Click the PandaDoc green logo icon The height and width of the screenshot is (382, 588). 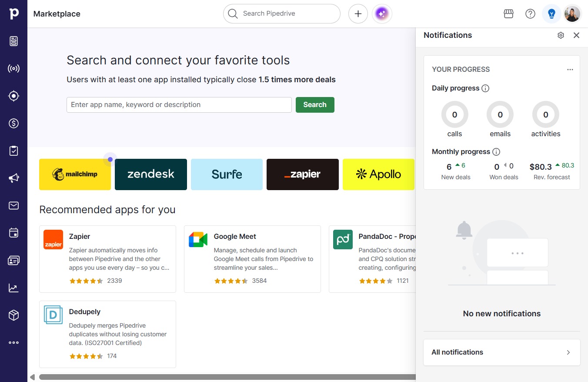tap(343, 240)
